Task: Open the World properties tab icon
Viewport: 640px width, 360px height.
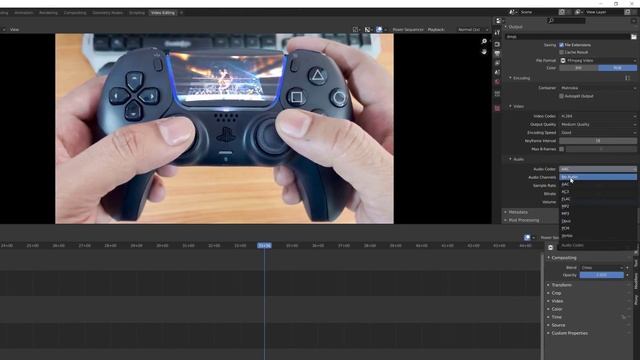Action: click(x=497, y=82)
